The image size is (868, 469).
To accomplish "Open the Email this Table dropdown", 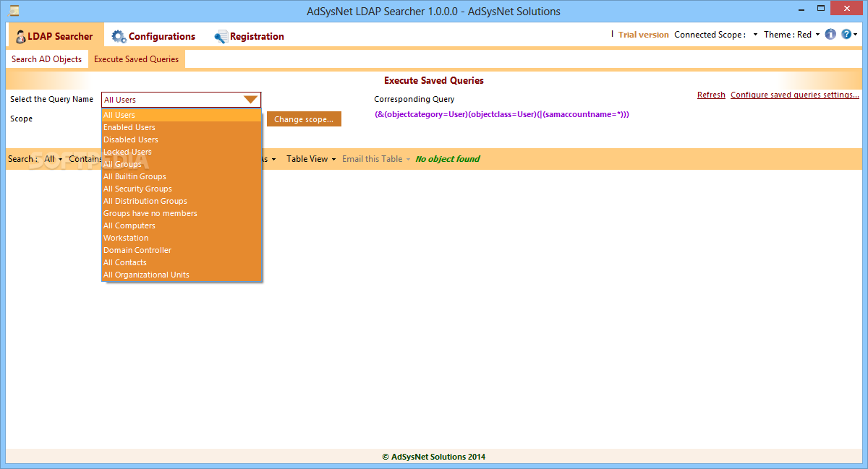I will (x=376, y=159).
